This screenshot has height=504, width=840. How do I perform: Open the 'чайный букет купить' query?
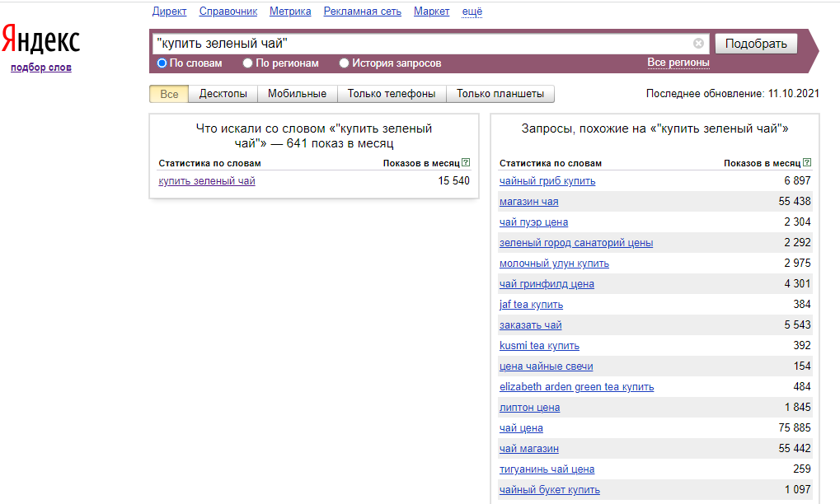pos(550,490)
